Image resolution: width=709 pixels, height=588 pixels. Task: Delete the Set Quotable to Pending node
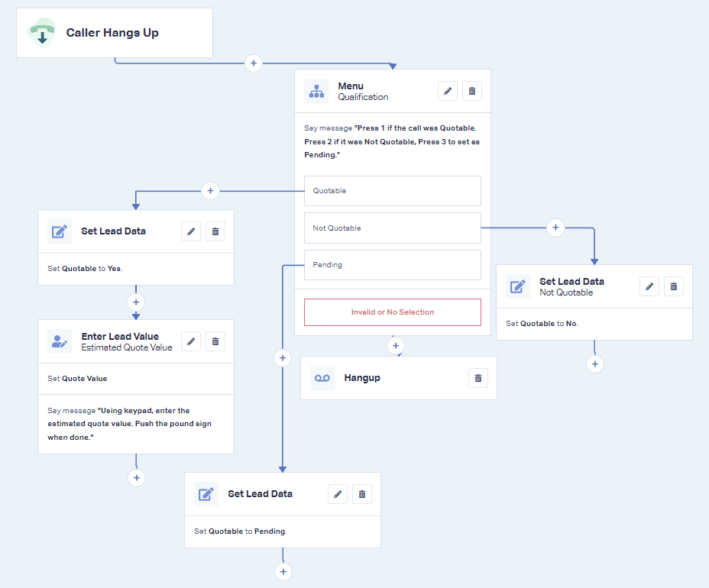tap(361, 494)
